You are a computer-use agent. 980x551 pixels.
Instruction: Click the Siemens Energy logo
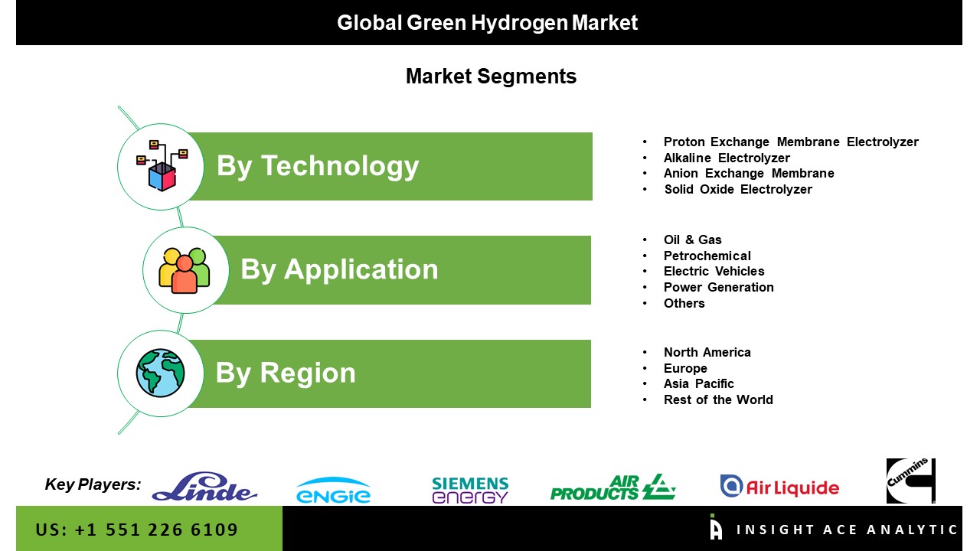click(469, 490)
